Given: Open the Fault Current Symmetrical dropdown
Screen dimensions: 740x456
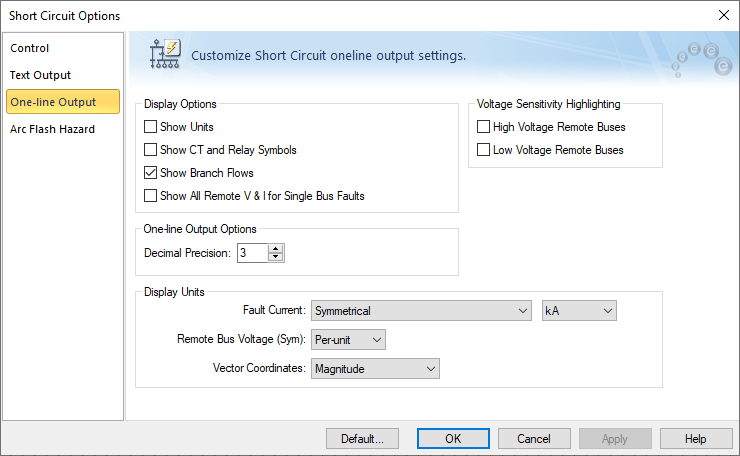Looking at the screenshot, I should (421, 311).
